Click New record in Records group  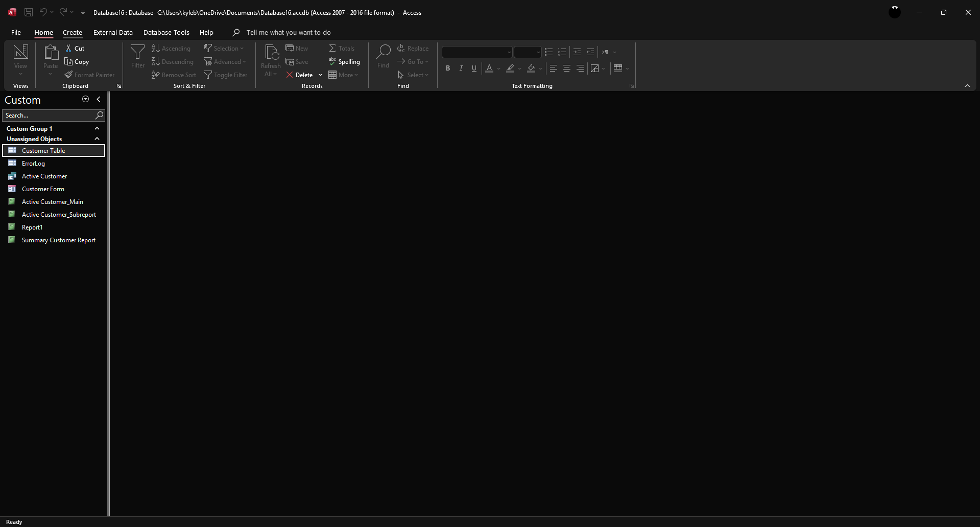click(x=297, y=48)
